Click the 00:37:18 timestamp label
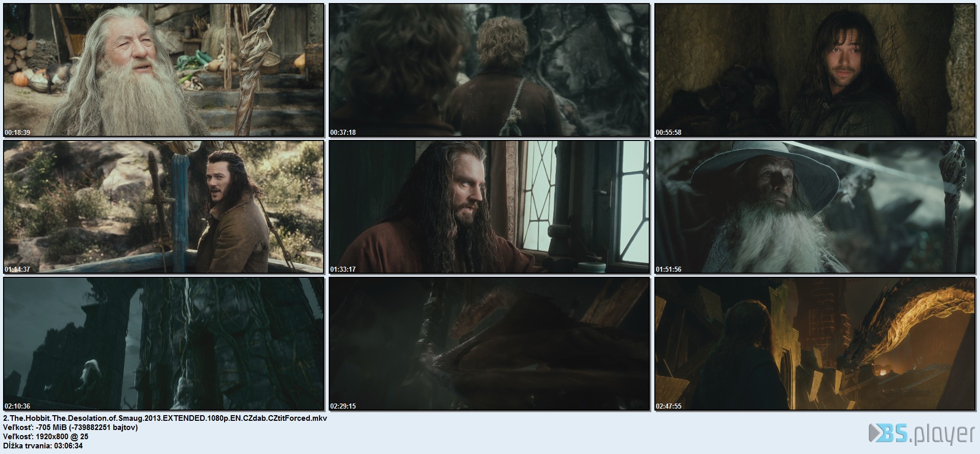Viewport: 980px width, 454px height. tap(343, 133)
